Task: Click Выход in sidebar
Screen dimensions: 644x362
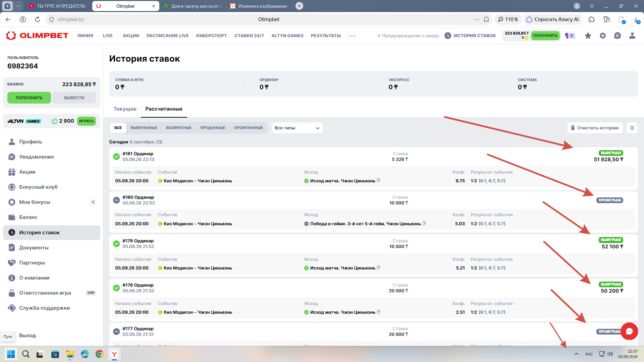Action: [28, 336]
